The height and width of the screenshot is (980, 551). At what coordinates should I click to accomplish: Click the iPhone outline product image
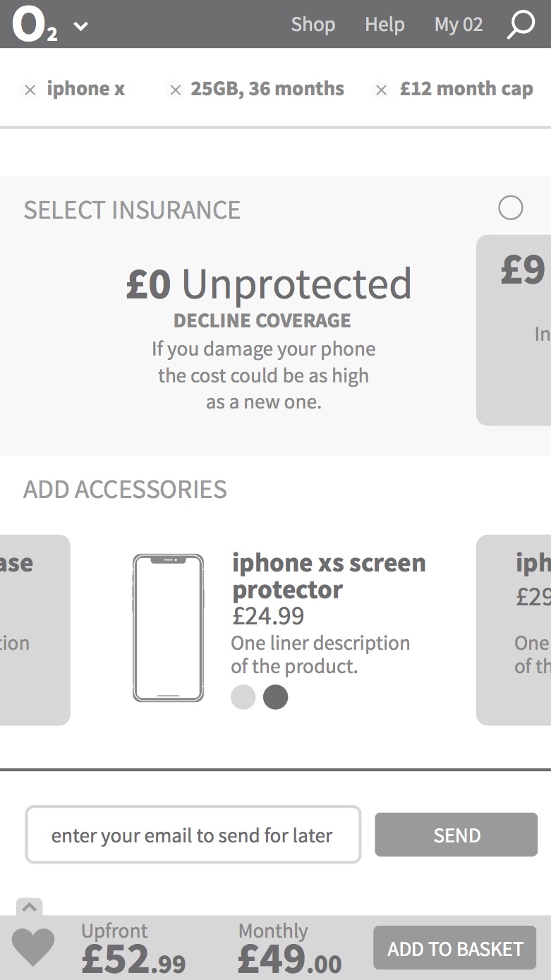pos(168,628)
